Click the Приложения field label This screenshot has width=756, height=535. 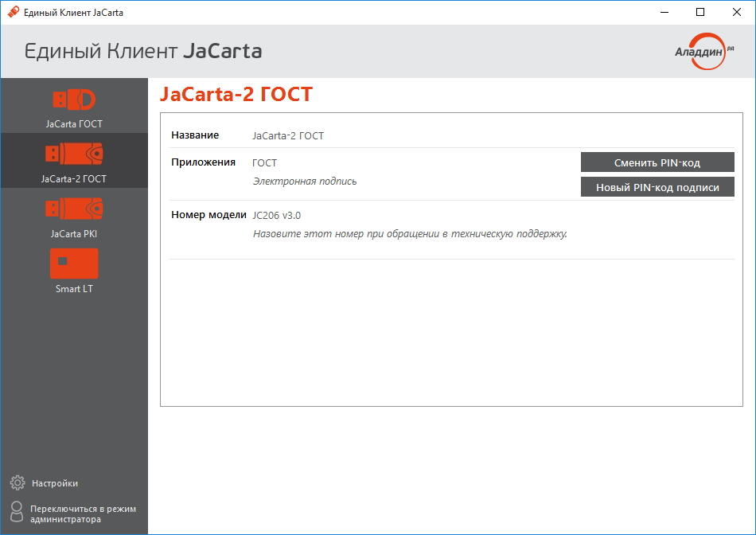203,162
